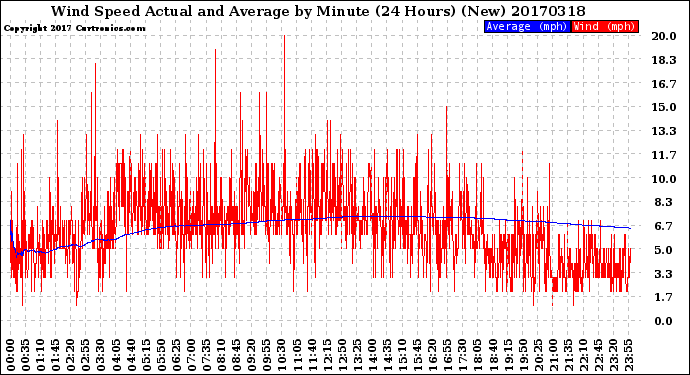Screen dimensions: 690x375
Task: Click the 19:50 time label
Action: tap(523, 355)
